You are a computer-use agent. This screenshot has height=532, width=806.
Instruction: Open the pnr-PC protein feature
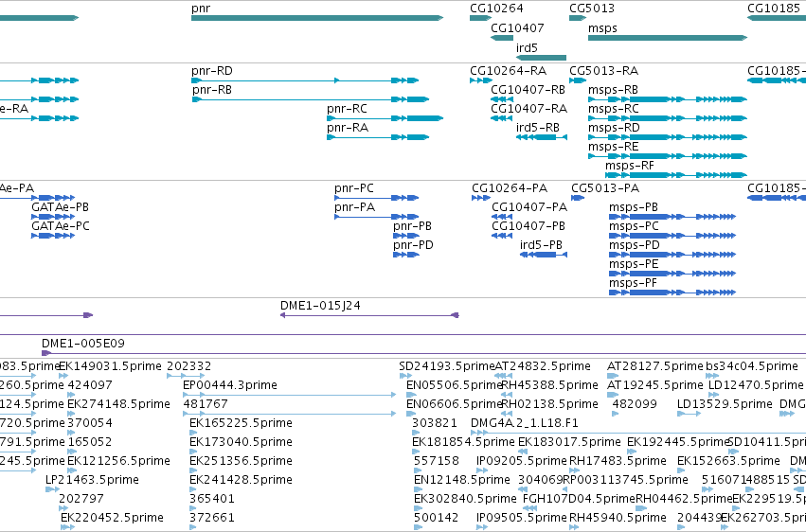tap(376, 198)
